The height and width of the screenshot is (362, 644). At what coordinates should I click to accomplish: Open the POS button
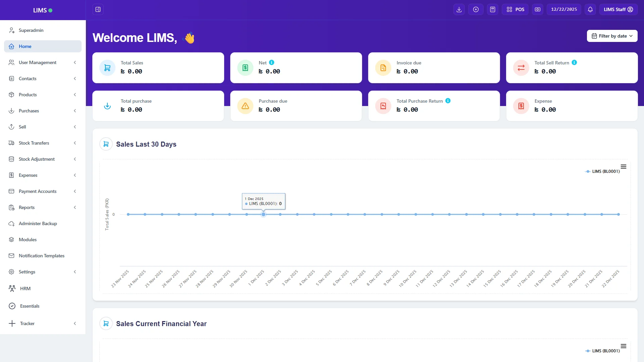coord(515,9)
